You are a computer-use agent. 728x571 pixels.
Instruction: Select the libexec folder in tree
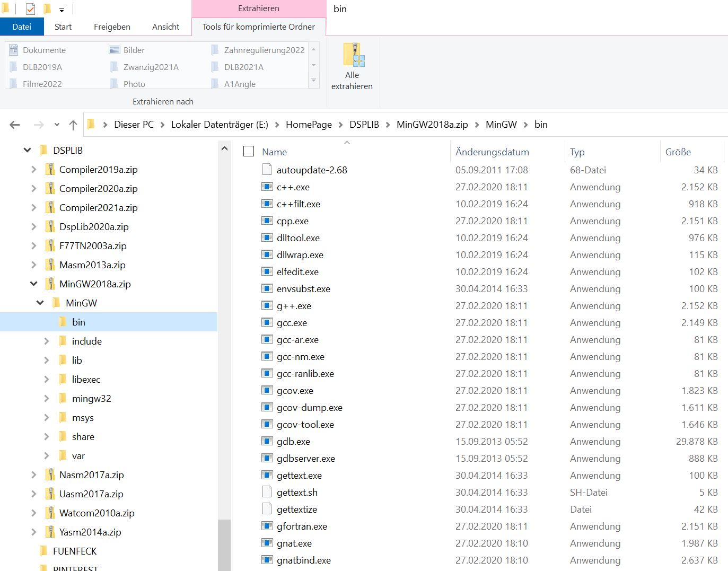pos(86,380)
